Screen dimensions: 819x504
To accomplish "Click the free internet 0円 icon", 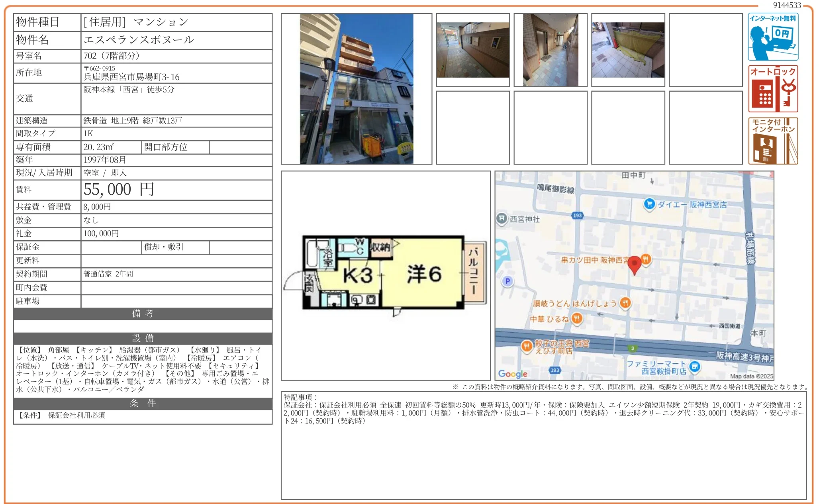I will pos(773,37).
